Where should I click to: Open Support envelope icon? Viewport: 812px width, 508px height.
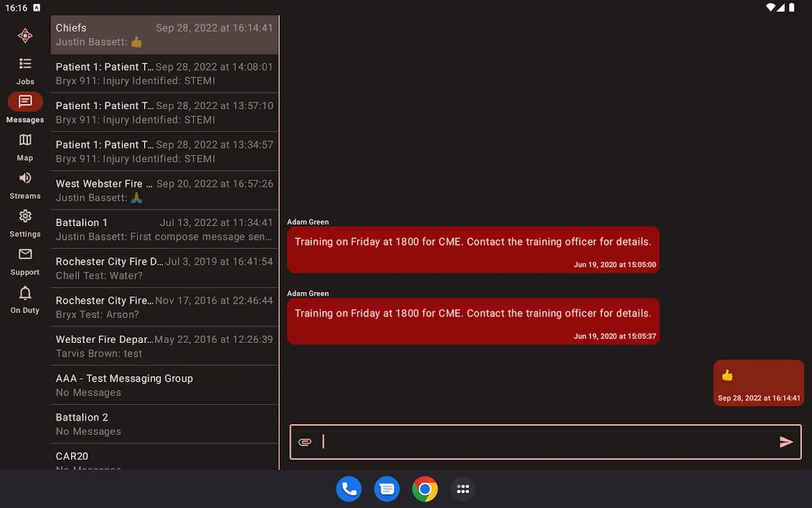click(x=25, y=254)
